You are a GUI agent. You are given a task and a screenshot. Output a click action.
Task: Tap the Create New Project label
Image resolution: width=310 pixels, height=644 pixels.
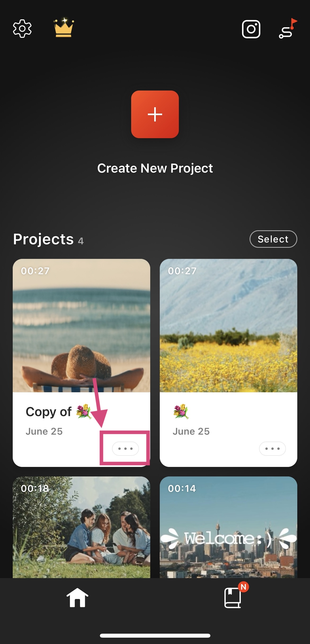click(x=155, y=168)
